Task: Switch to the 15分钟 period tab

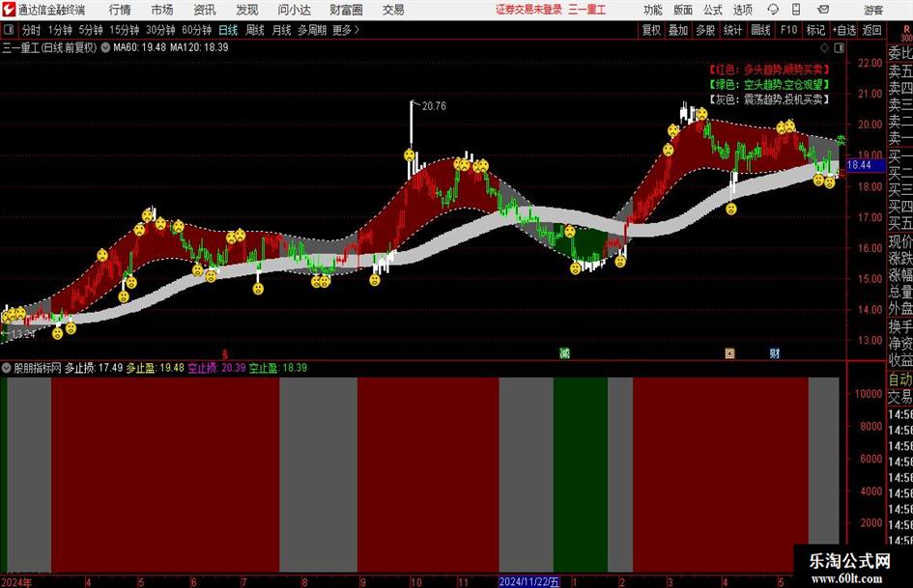Action: point(125,30)
